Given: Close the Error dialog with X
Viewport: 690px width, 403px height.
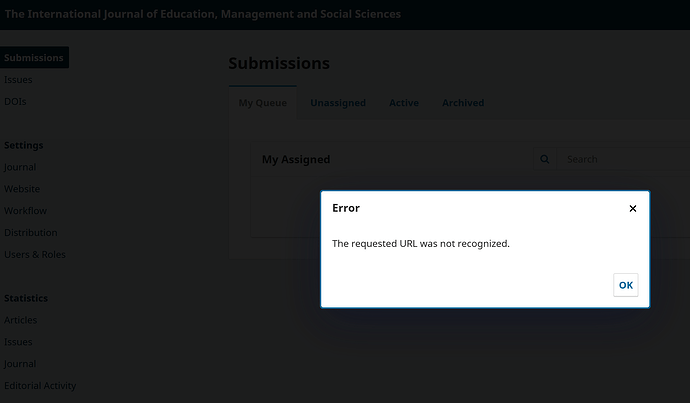Looking at the screenshot, I should click(632, 209).
